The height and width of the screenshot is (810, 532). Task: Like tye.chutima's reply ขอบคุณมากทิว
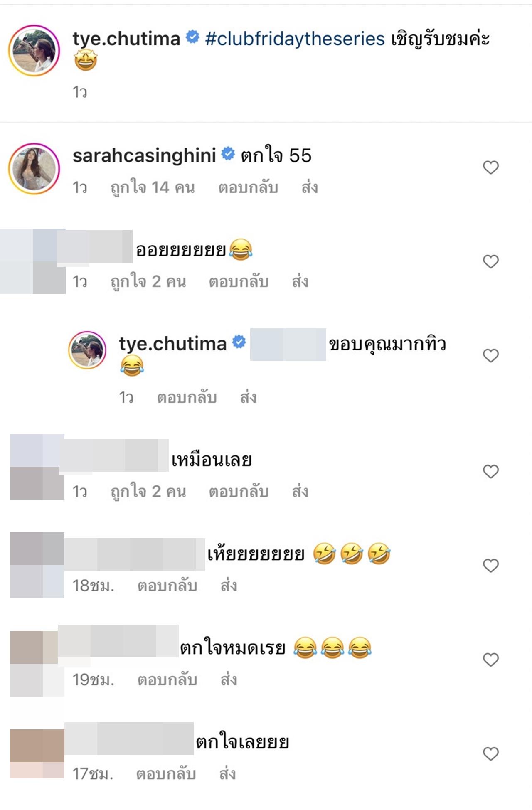pos(490,355)
